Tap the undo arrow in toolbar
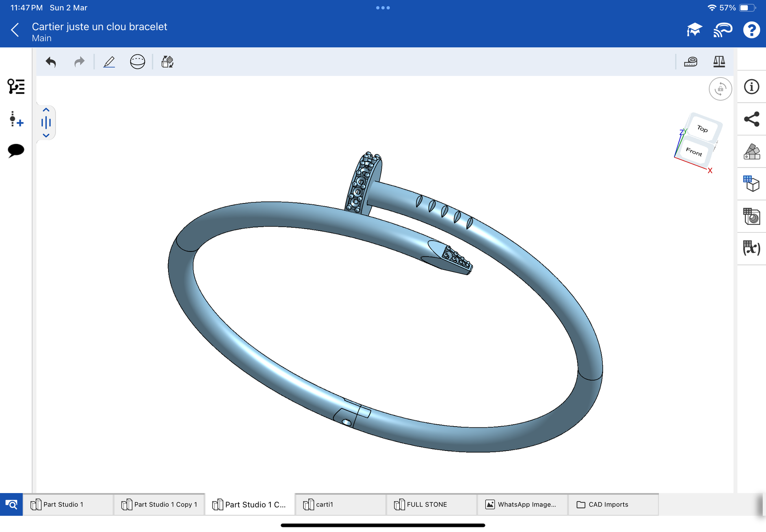This screenshot has width=766, height=532. point(51,62)
